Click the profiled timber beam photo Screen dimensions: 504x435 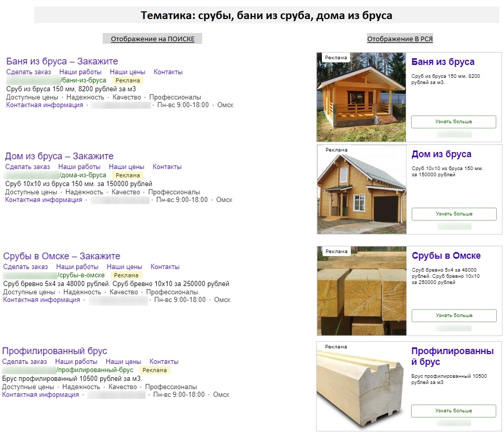(360, 386)
